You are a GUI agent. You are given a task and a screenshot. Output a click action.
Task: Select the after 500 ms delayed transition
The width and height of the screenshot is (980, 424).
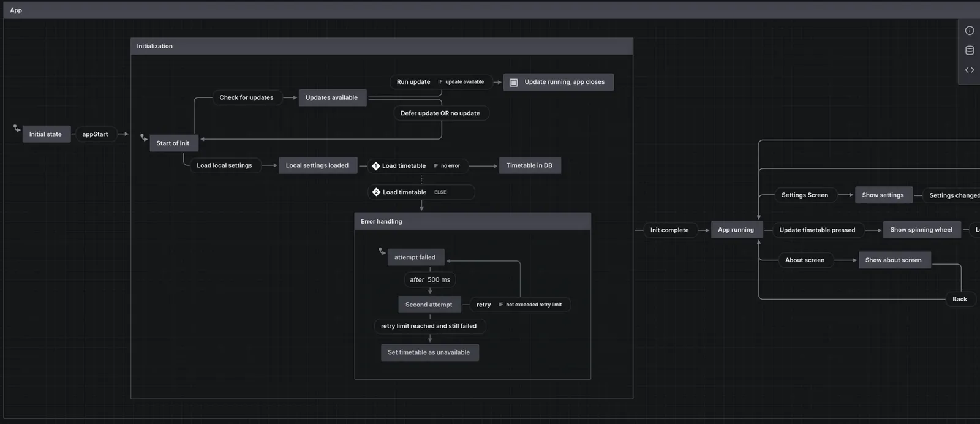tap(430, 279)
